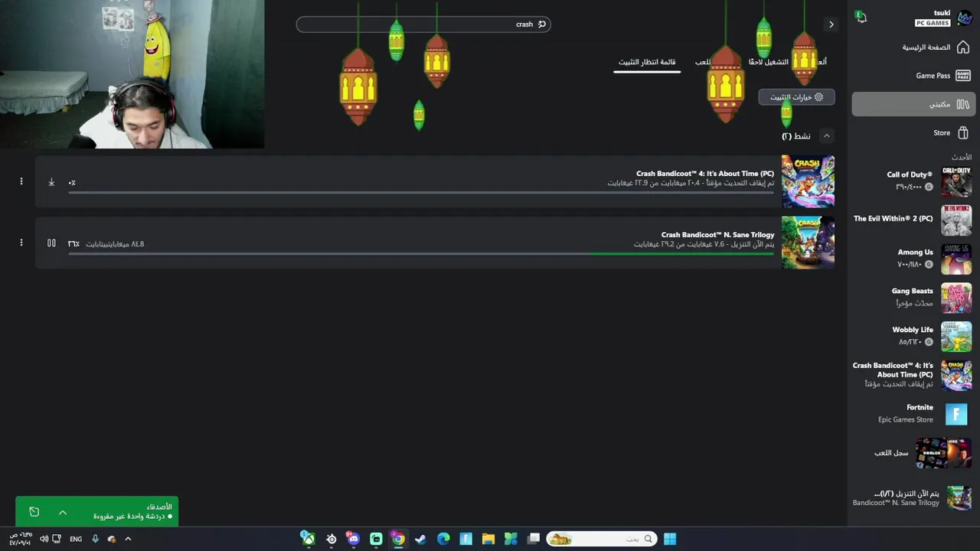Open the Windows Start menu
Image resolution: width=980 pixels, height=551 pixels.
coord(670,539)
